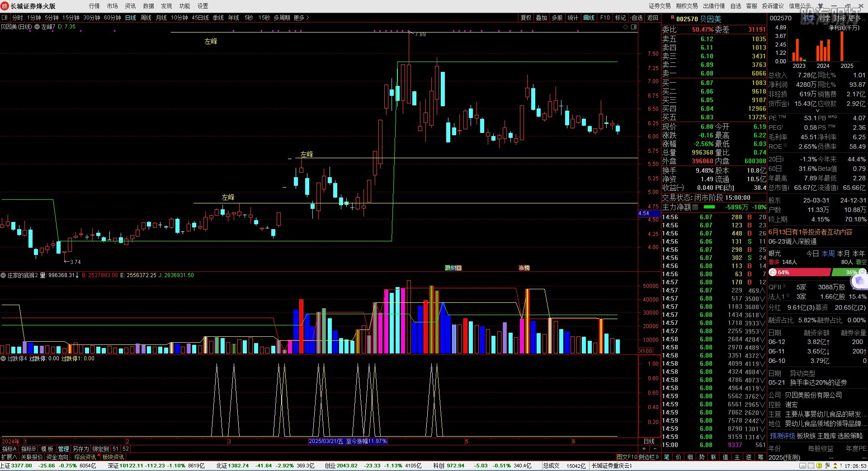Select the 价 price distribution tab icon
Image resolution: width=868 pixels, height=471 pixels.
(x=679, y=457)
